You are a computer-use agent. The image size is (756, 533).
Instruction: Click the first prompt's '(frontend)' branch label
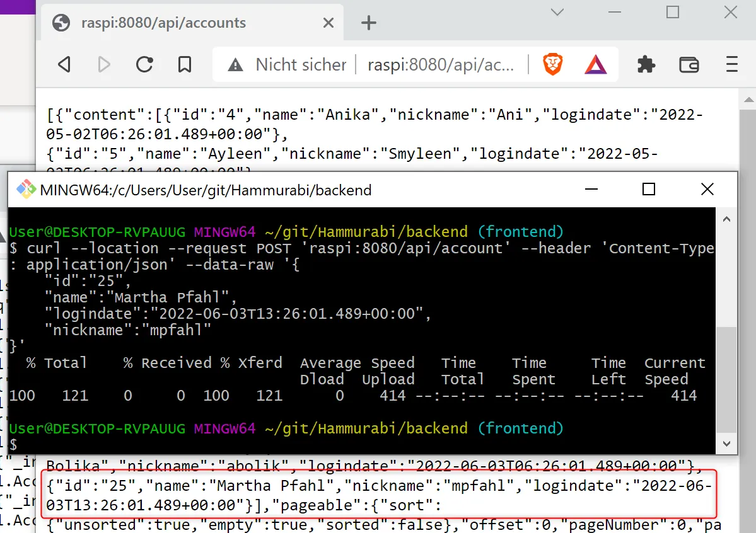point(521,232)
